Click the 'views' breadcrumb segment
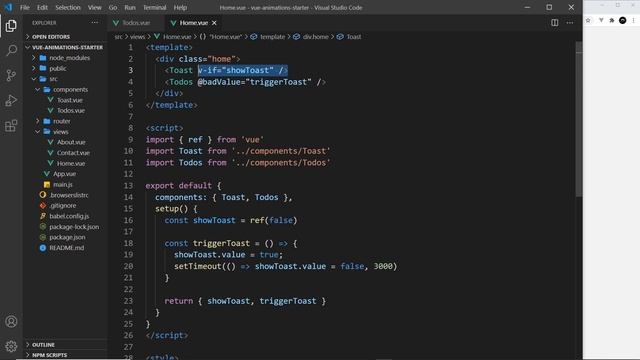640x360 pixels. point(138,37)
